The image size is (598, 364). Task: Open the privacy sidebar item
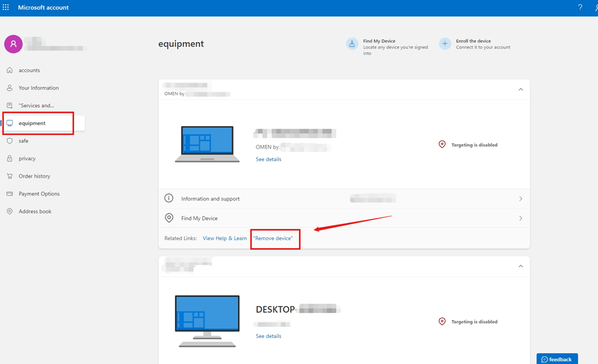[x=27, y=158]
